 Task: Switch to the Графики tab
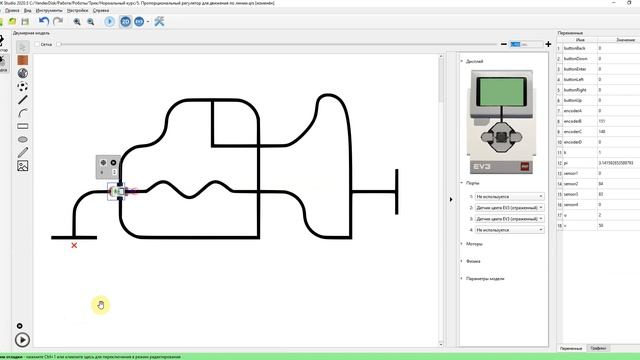pos(598,348)
